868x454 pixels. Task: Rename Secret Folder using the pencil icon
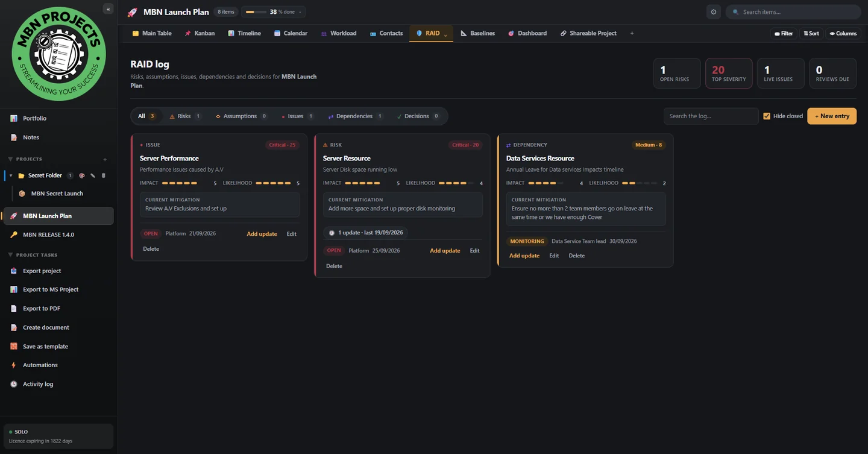coord(93,175)
